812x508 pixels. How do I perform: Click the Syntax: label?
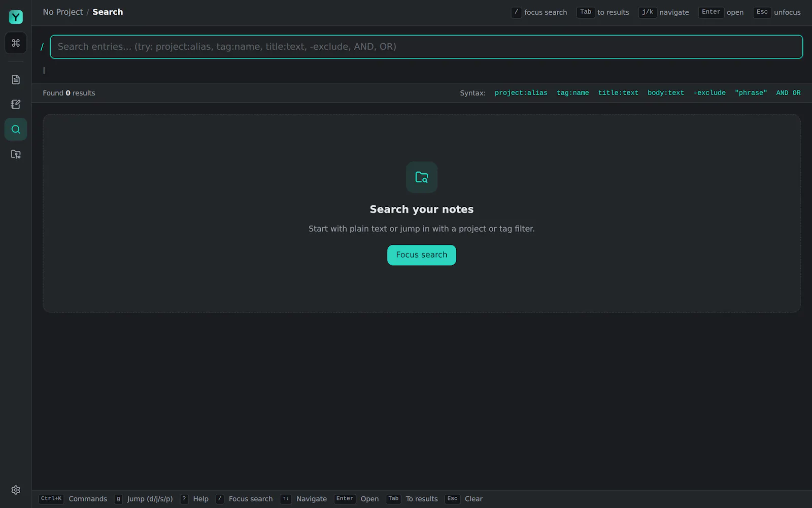(472, 93)
